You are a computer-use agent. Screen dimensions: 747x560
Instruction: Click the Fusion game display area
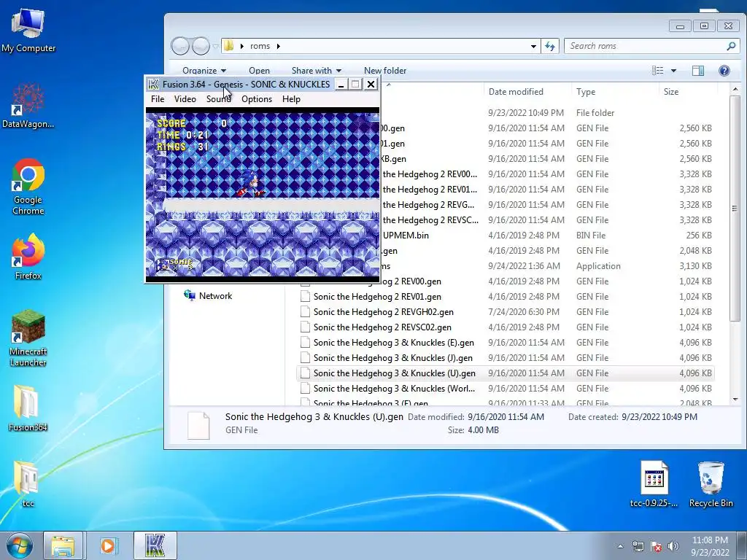pyautogui.click(x=263, y=194)
